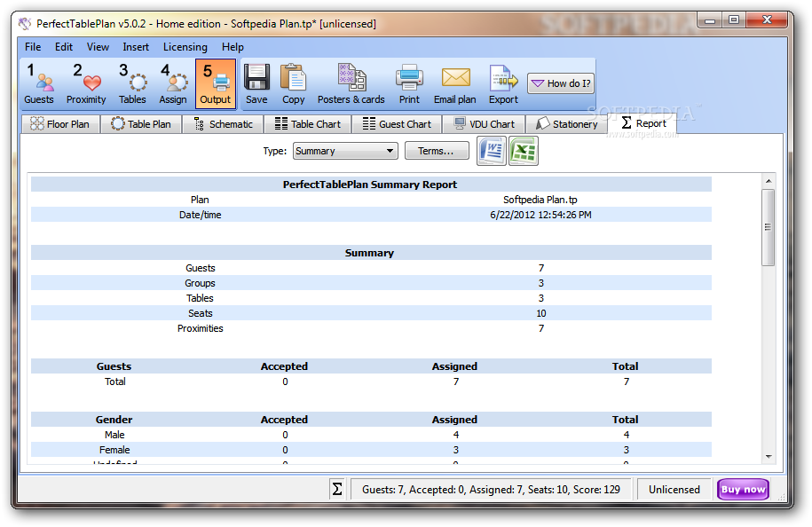Click the Buy now button
This screenshot has width=812, height=527.
(x=743, y=489)
